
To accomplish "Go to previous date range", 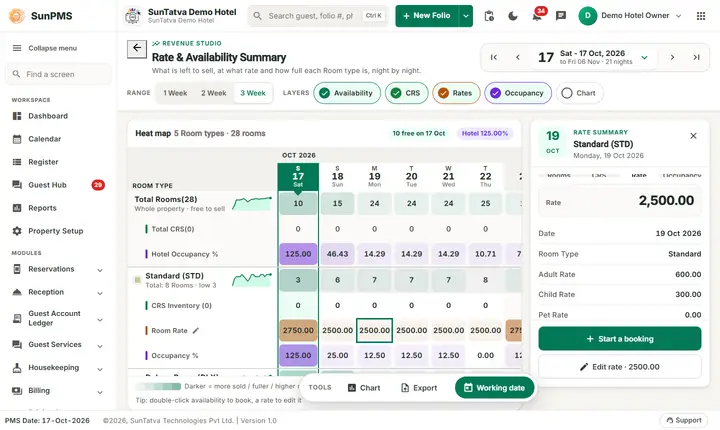I will [x=518, y=57].
